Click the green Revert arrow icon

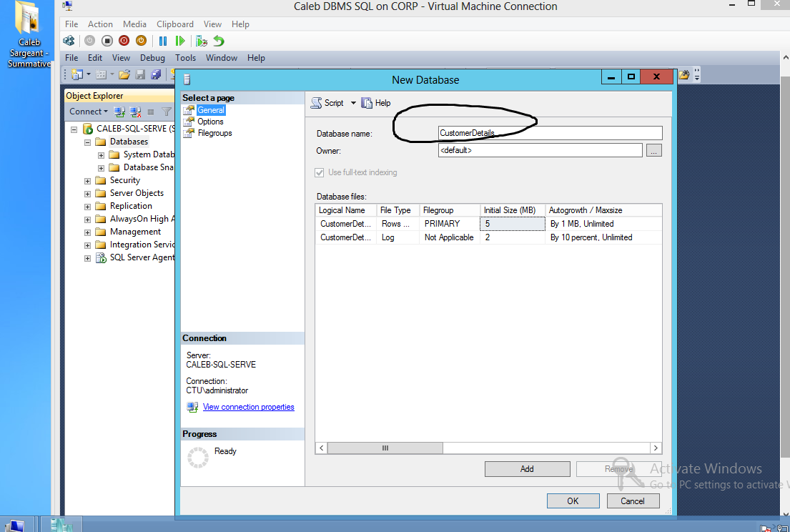219,41
